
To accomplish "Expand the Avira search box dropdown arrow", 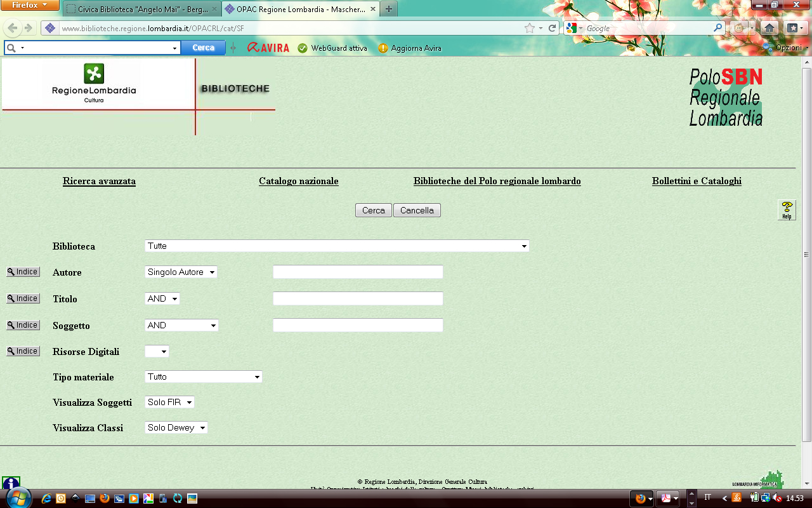I will [175, 48].
